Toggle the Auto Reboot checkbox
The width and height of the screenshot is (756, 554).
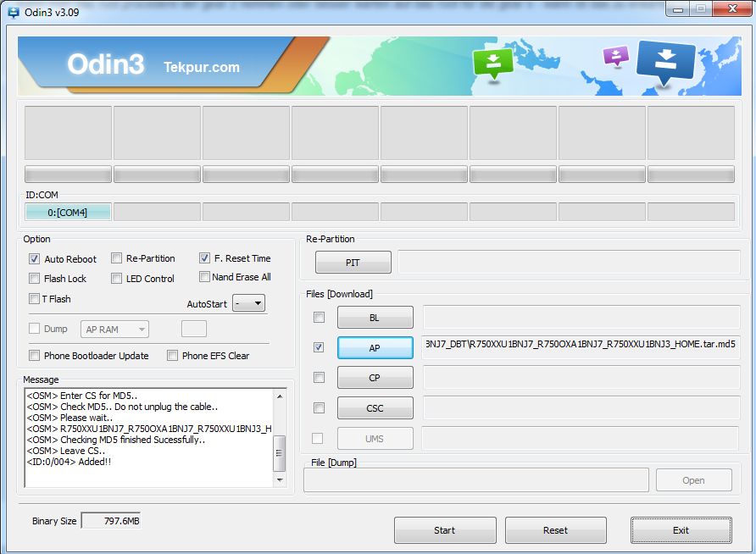click(34, 258)
